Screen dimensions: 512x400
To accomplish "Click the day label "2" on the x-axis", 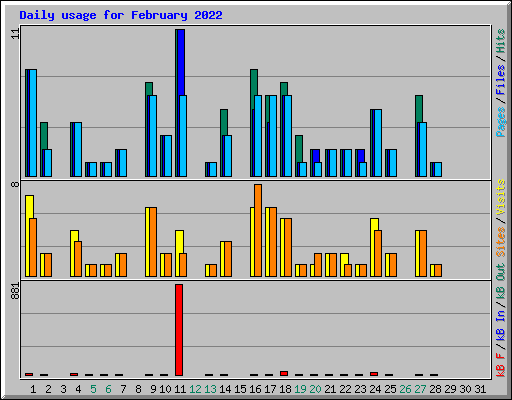I will 48,389.
